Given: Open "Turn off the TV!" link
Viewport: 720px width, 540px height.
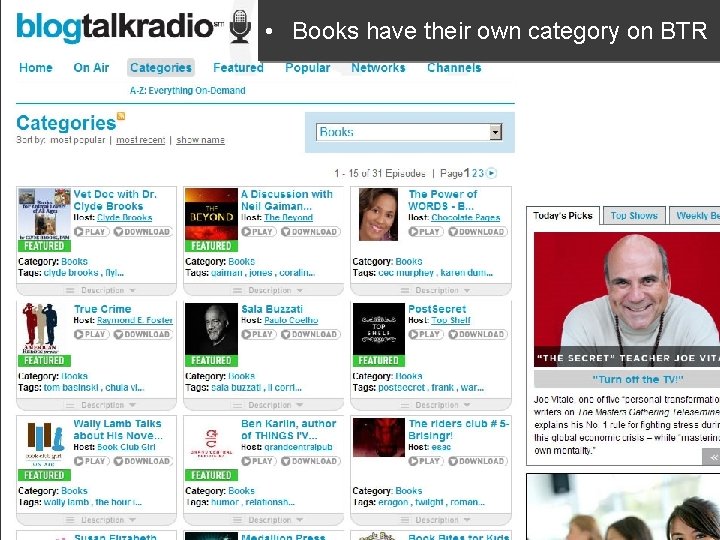Looking at the screenshot, I should pos(637,379).
